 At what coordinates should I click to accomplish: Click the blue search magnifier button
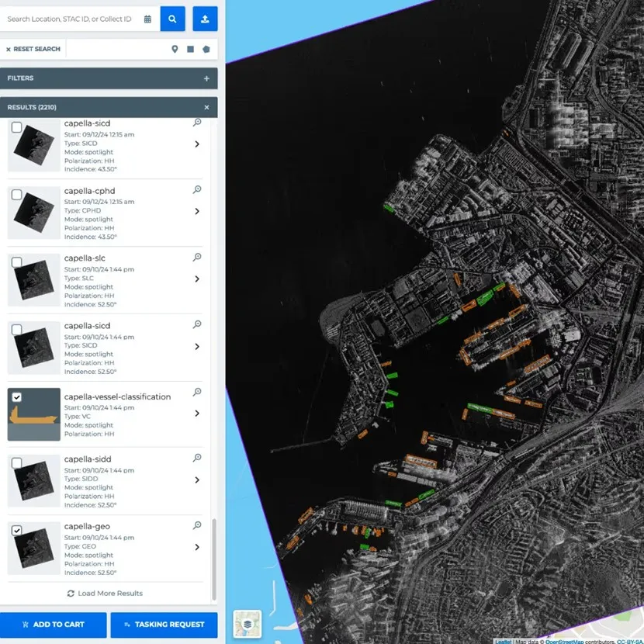[x=172, y=19]
